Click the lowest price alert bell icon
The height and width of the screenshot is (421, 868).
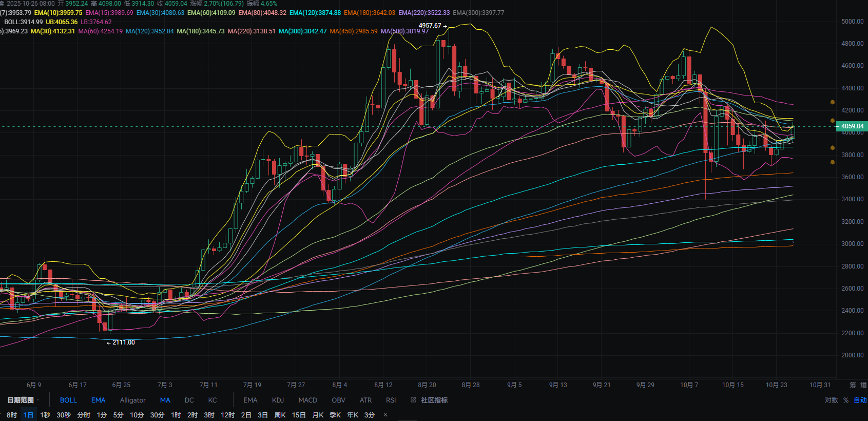833,162
